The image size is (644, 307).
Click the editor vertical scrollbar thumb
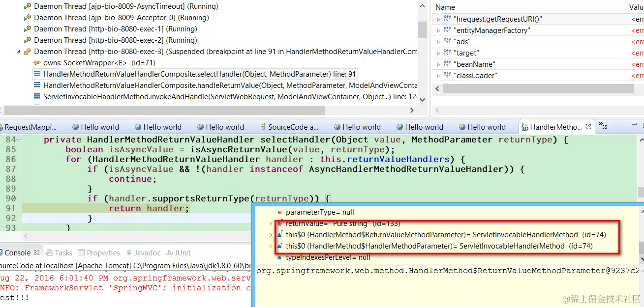[640, 193]
